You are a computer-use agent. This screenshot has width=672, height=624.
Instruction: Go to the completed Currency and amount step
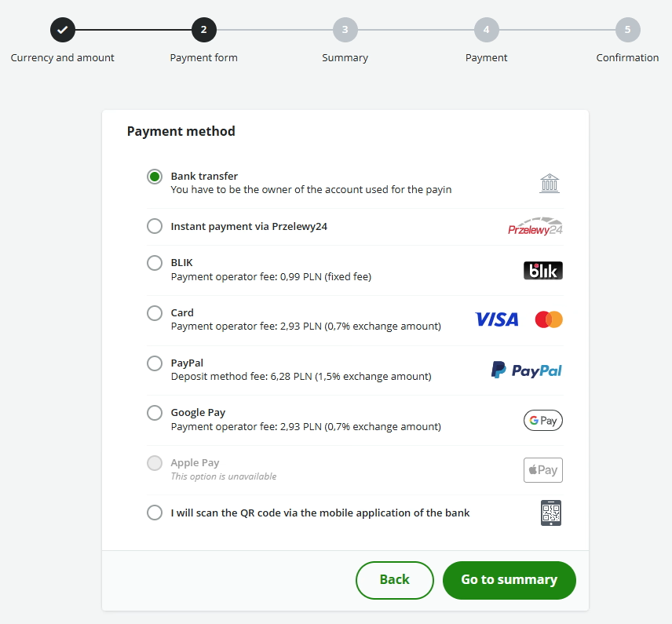(63, 31)
